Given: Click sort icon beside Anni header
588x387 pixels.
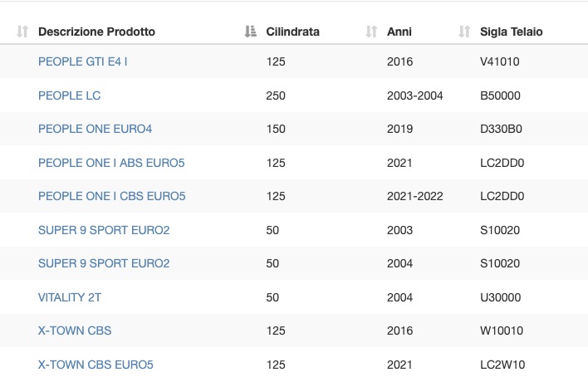Looking at the screenshot, I should point(371,32).
